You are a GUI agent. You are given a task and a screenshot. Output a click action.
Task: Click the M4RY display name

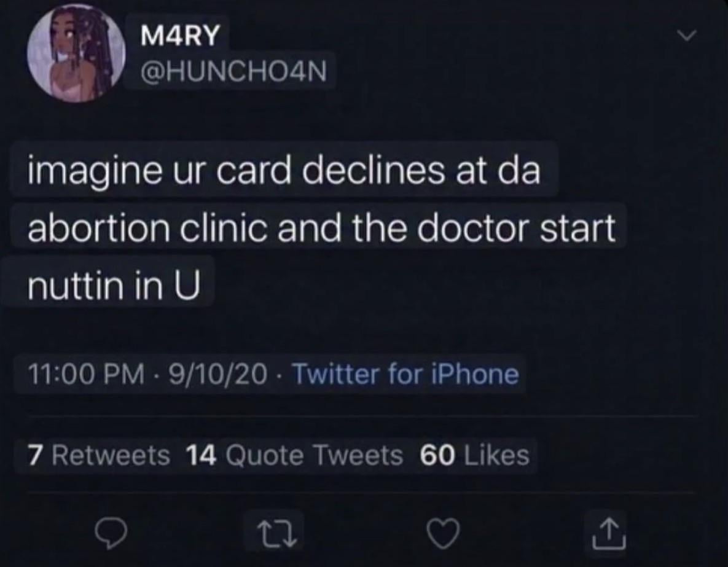pos(179,34)
